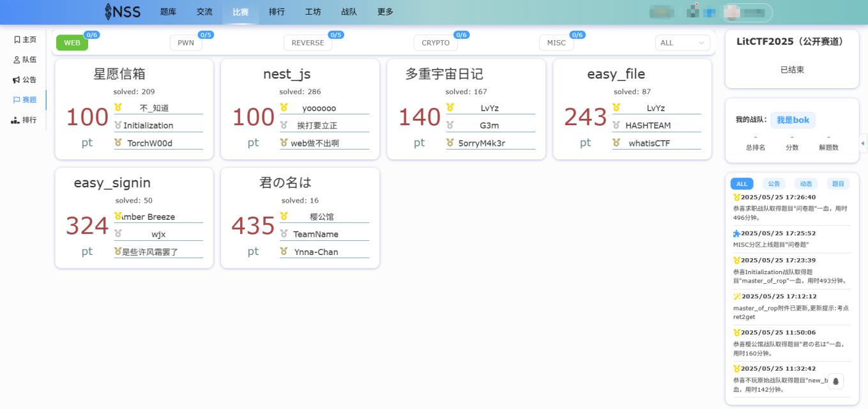Open the ALL difficulty dropdown
868x409 pixels.
coord(682,43)
